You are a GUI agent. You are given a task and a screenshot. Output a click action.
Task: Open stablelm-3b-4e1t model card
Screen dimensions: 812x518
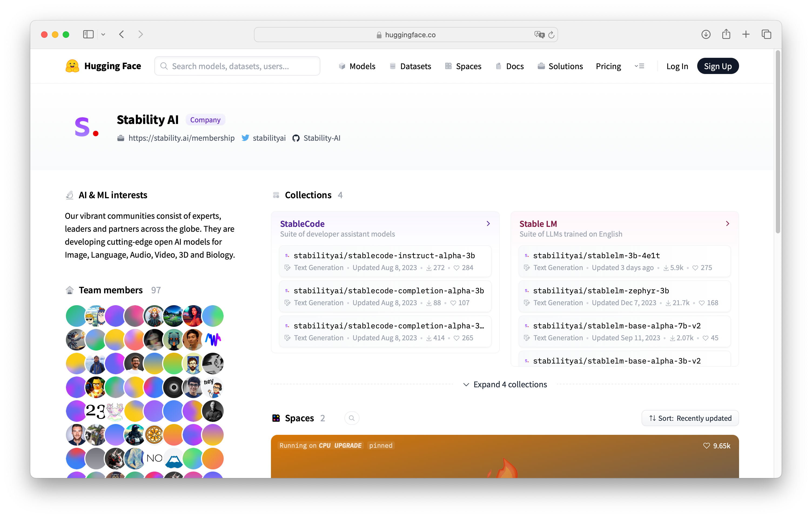(x=625, y=261)
